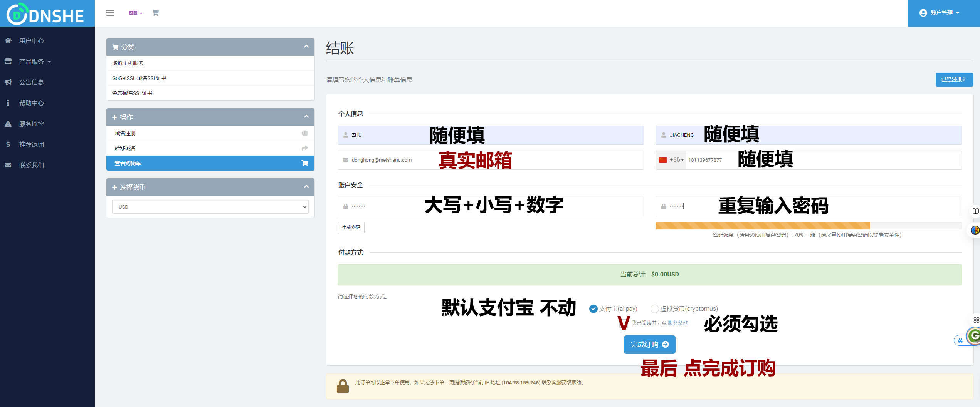Click the plus icon beside 选择货币 heading
The width and height of the screenshot is (980, 407).
pos(114,187)
